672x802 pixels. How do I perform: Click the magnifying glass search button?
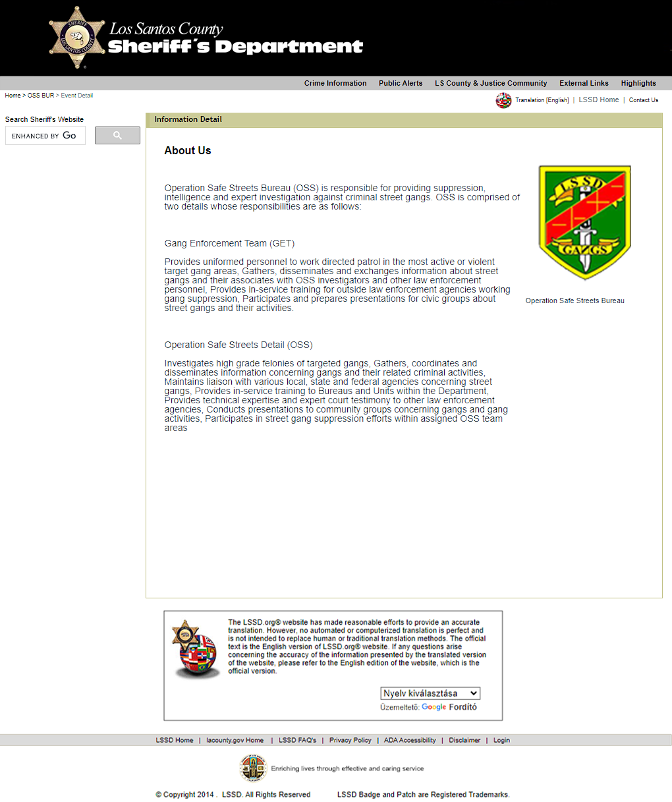point(117,135)
